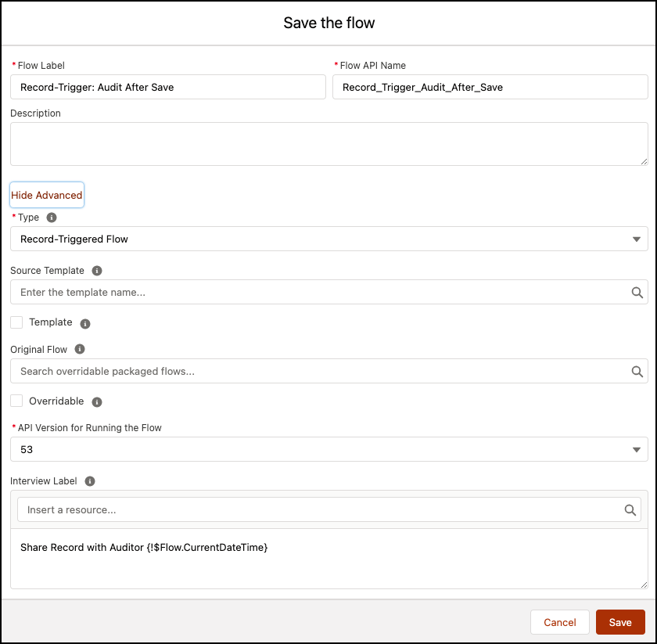This screenshot has height=644, width=657.
Task: Collapse advanced options with Hide Advanced
Action: (x=47, y=195)
